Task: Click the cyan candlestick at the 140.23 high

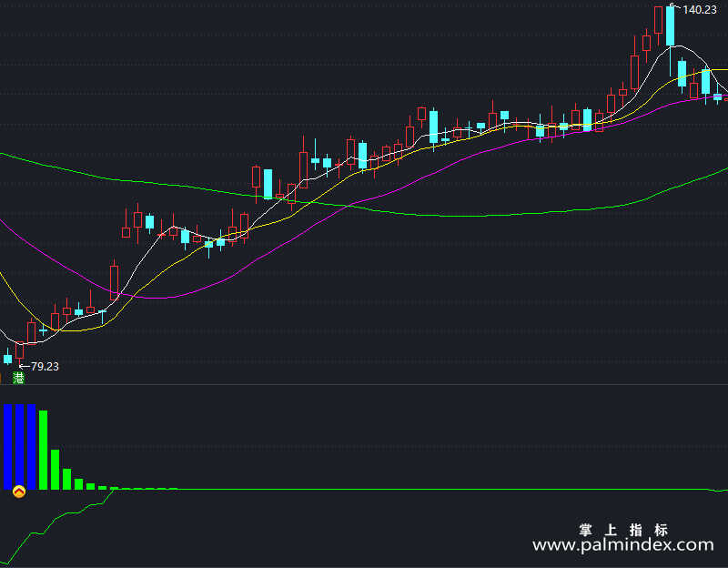Action: point(670,40)
